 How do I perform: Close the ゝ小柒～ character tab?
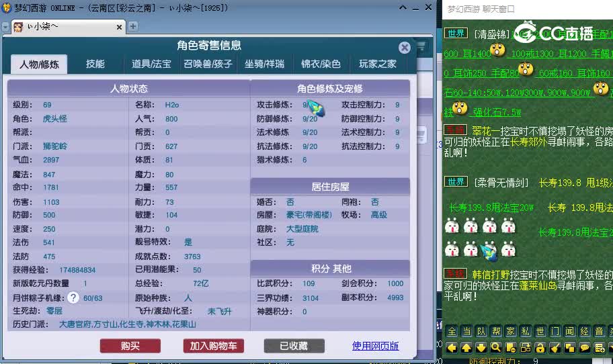tap(119, 27)
